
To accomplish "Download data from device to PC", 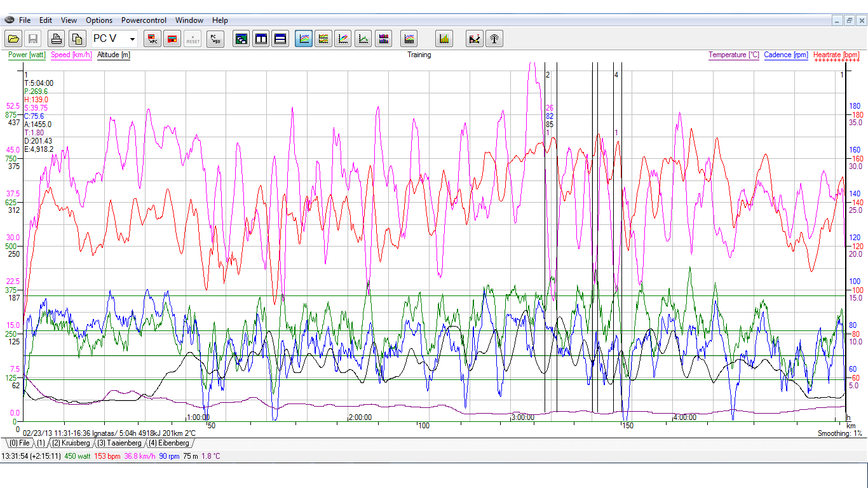I will [x=153, y=39].
